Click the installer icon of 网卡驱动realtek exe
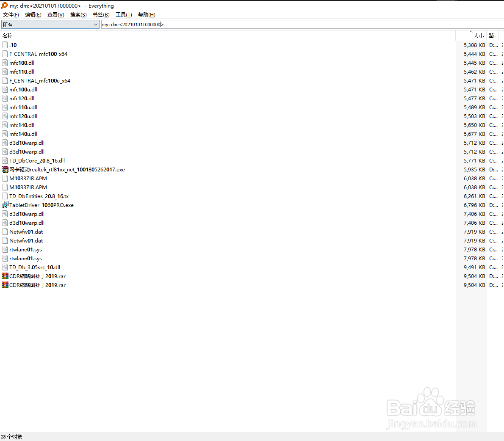This screenshot has width=504, height=441. (5, 170)
